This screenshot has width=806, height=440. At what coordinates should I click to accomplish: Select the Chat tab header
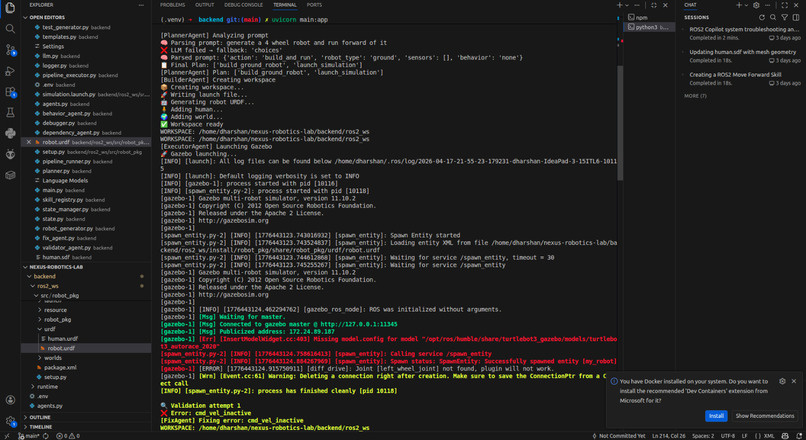point(690,5)
